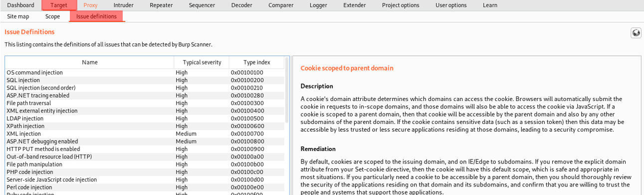Open the web browser help icon
Screen dimensions: 644x195
pyautogui.click(x=636, y=33)
